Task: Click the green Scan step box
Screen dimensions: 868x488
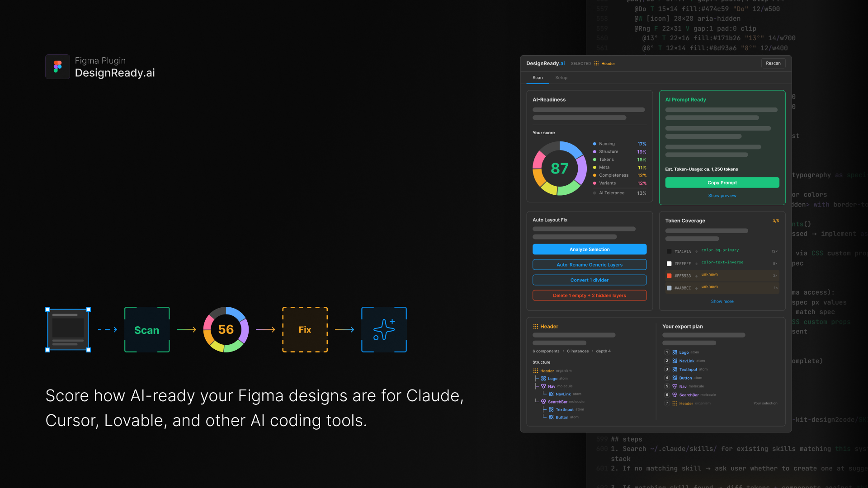Action: click(147, 329)
